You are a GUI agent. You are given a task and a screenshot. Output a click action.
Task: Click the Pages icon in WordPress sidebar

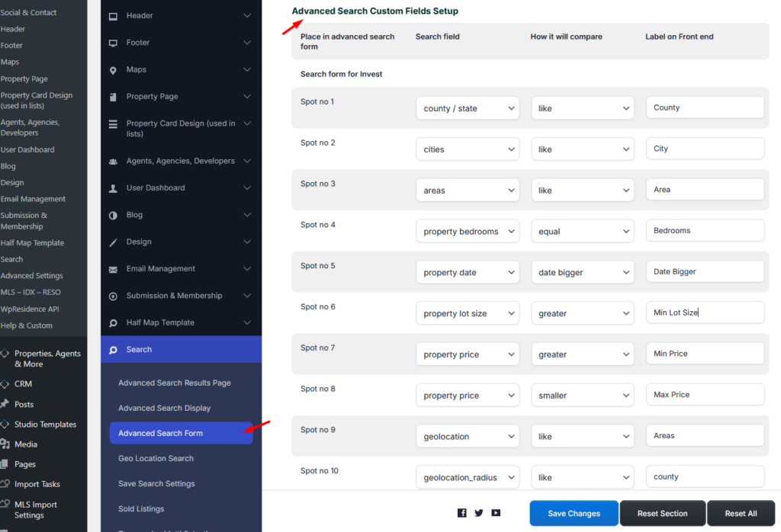(x=4, y=464)
